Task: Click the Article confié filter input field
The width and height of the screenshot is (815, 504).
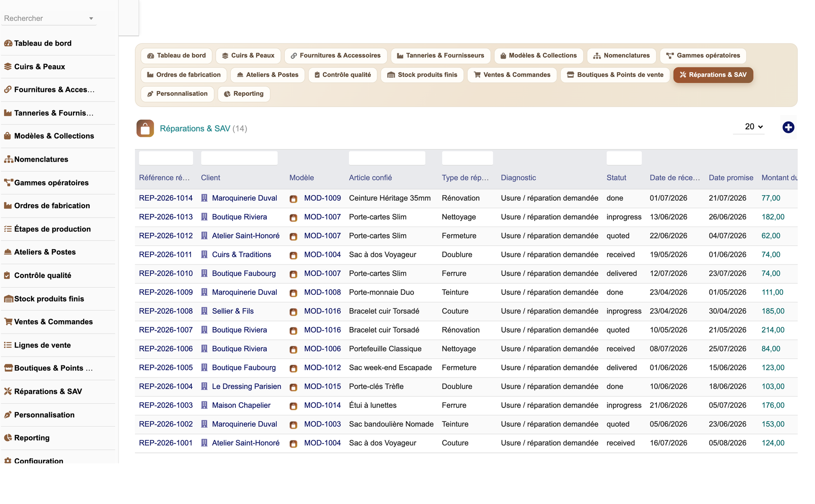Action: pyautogui.click(x=387, y=158)
